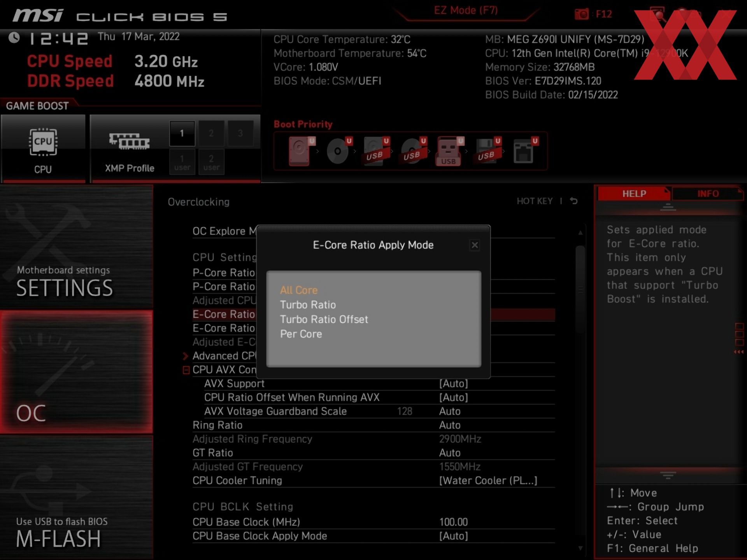Go back using the undo arrow icon
747x560 pixels.
coord(574,201)
